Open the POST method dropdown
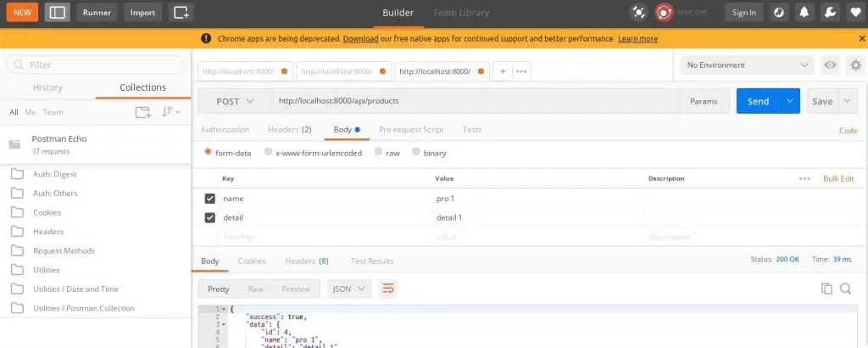 pyautogui.click(x=235, y=101)
